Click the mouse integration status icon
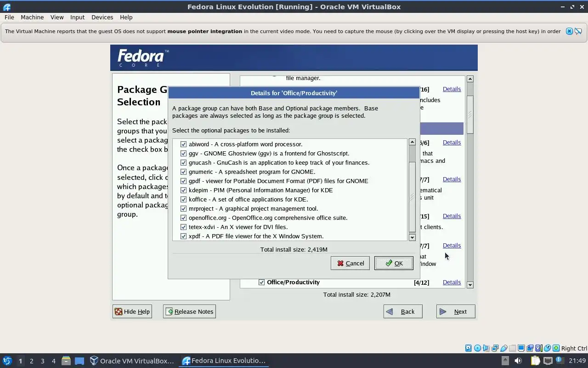The image size is (588, 368). pyautogui.click(x=547, y=348)
